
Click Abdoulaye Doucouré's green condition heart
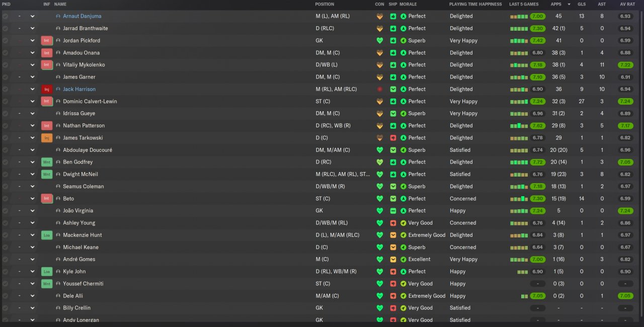click(380, 150)
